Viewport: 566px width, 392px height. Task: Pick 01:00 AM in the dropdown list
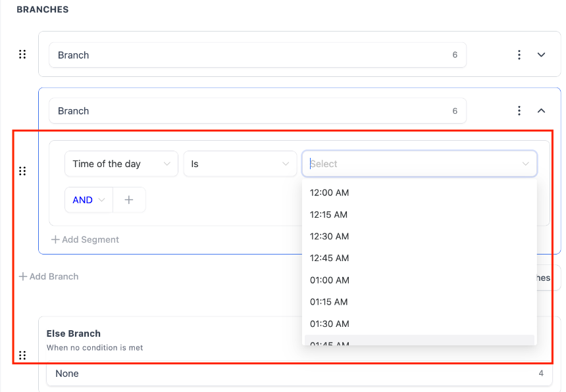(x=329, y=280)
